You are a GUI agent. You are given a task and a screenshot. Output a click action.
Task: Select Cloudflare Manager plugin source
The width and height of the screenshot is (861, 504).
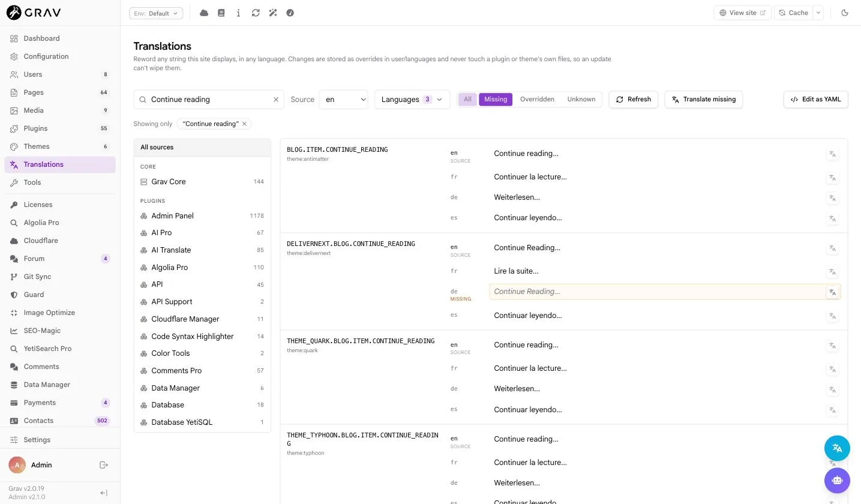(x=202, y=319)
